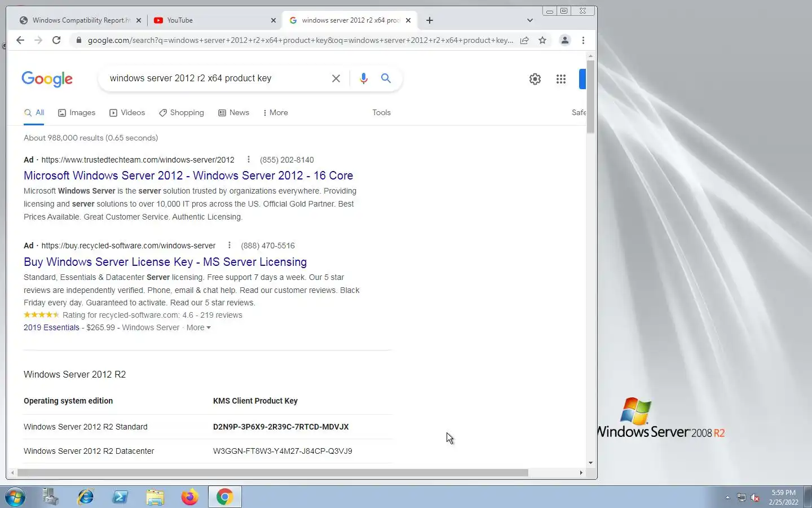The width and height of the screenshot is (812, 508).
Task: Open Google quick settings gear
Action: 535,79
